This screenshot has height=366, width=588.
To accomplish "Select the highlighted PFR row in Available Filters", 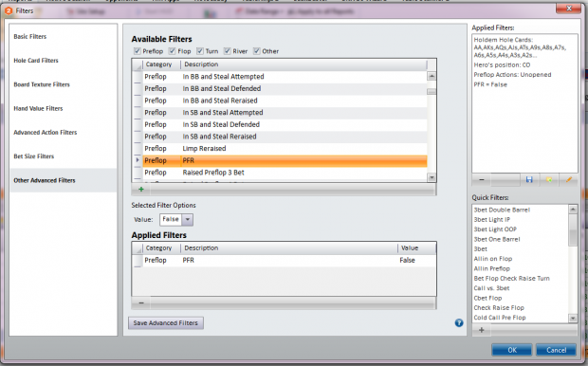I will (285, 160).
